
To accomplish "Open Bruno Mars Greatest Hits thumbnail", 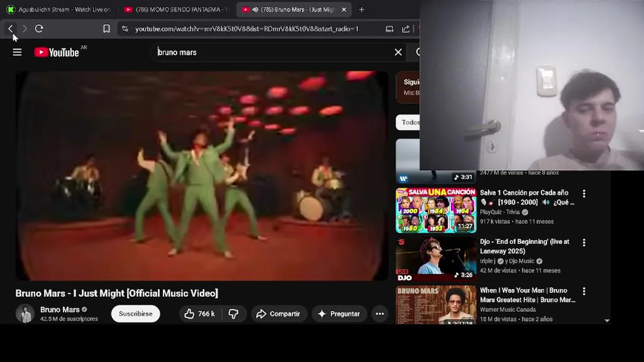I will [x=436, y=305].
